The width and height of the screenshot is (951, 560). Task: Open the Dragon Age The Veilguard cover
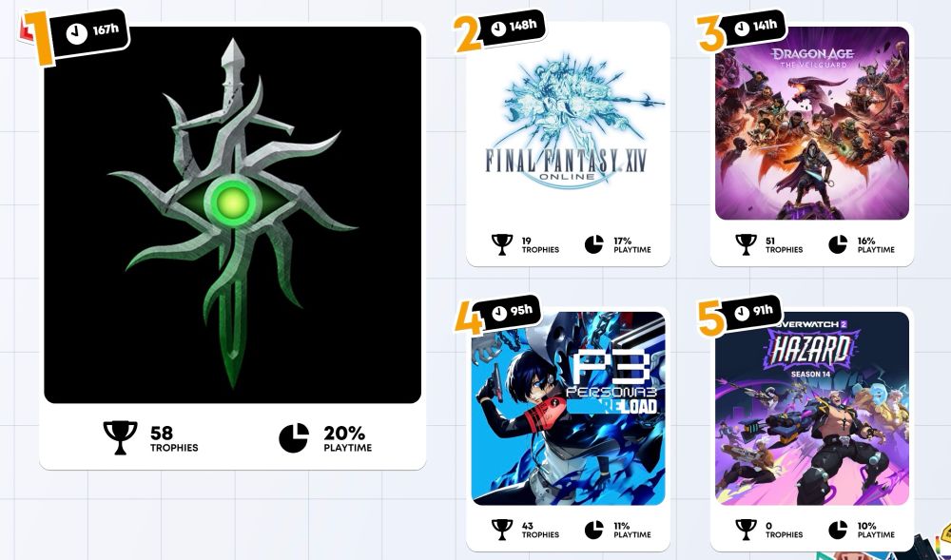(x=812, y=123)
